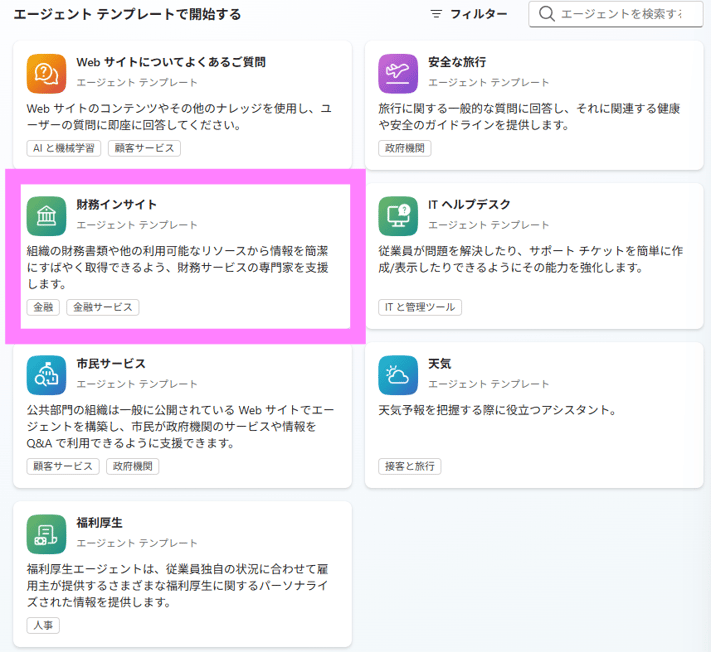Click the 財務インサイト bank icon
This screenshot has height=652, width=711.
coord(46,216)
